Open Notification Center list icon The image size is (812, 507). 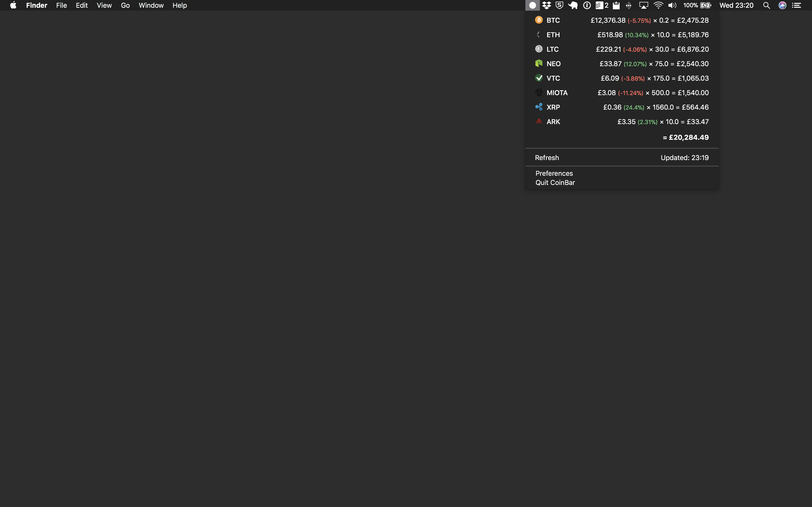[797, 5]
